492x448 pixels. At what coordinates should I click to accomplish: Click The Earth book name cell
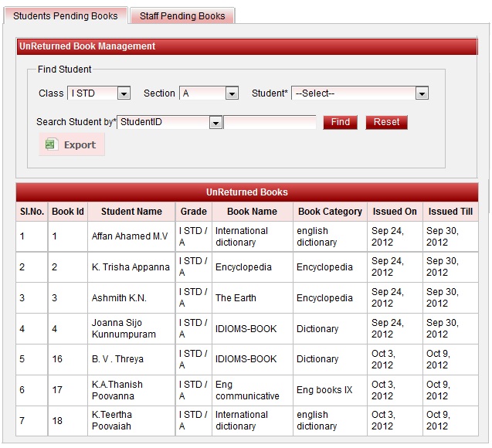pos(235,298)
